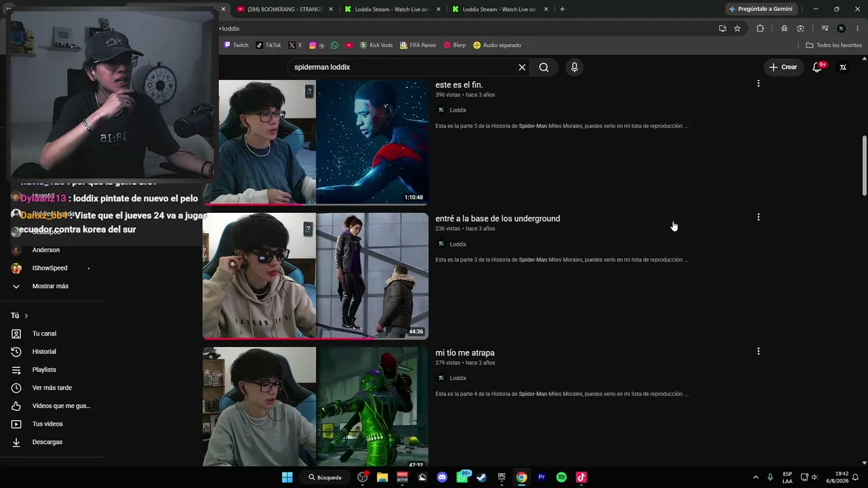Open Steam from the taskbar

click(481, 477)
